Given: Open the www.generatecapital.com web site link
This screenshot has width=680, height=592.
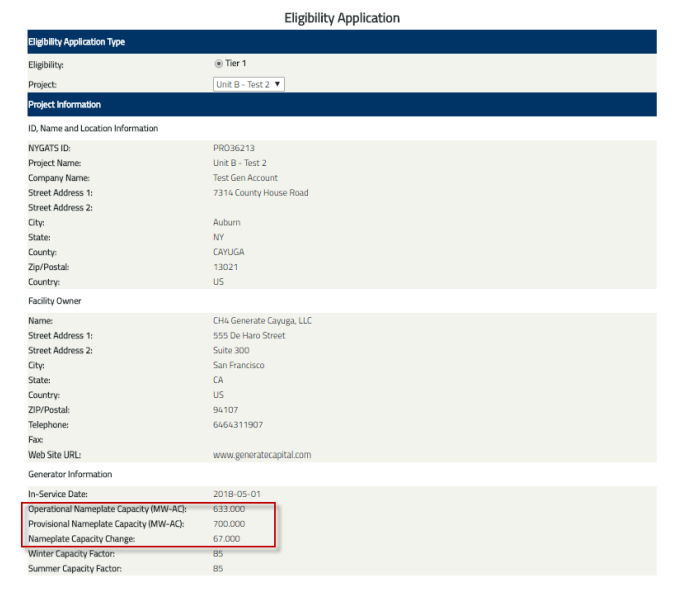Looking at the screenshot, I should point(262,455).
